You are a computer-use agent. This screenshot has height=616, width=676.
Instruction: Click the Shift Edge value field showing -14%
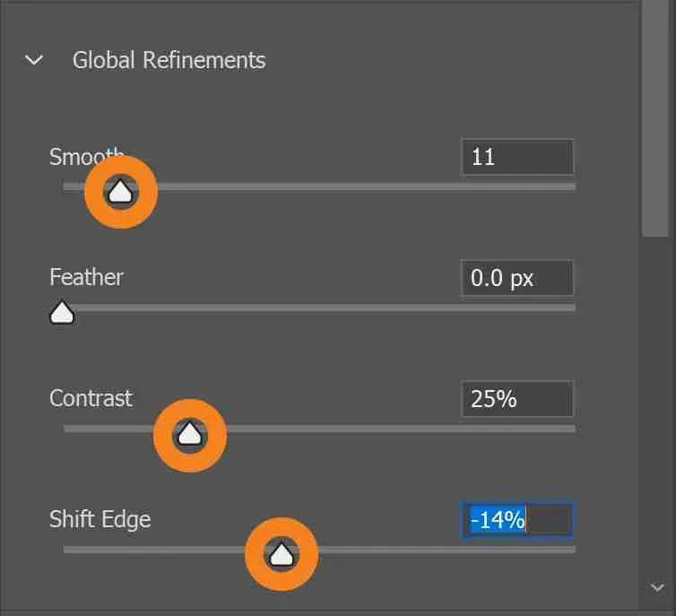click(x=516, y=520)
